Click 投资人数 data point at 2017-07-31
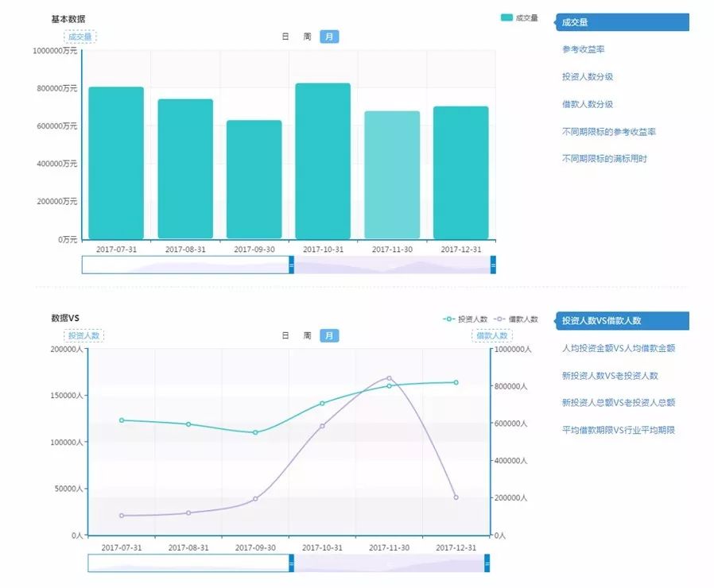Screen dimensions: 714x588 tap(122, 420)
